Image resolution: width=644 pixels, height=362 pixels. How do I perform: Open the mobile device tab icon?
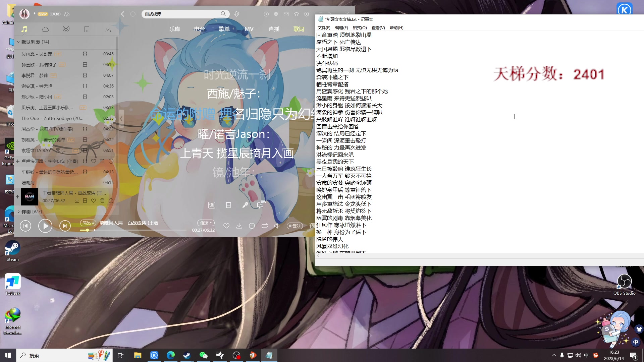[x=87, y=29]
